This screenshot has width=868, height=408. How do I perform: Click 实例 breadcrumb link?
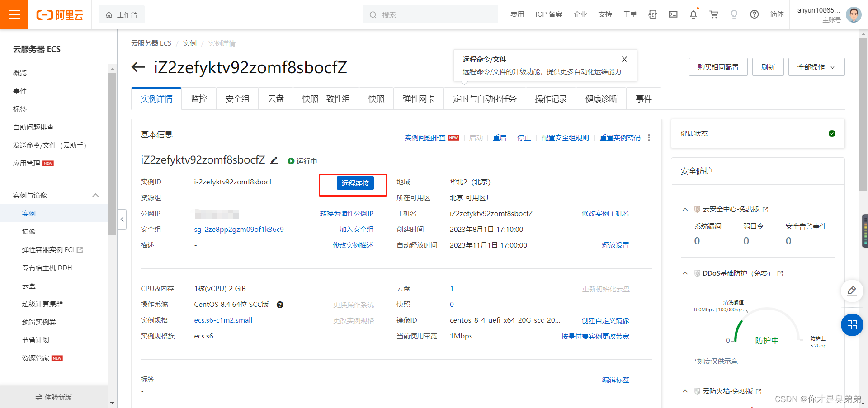189,43
